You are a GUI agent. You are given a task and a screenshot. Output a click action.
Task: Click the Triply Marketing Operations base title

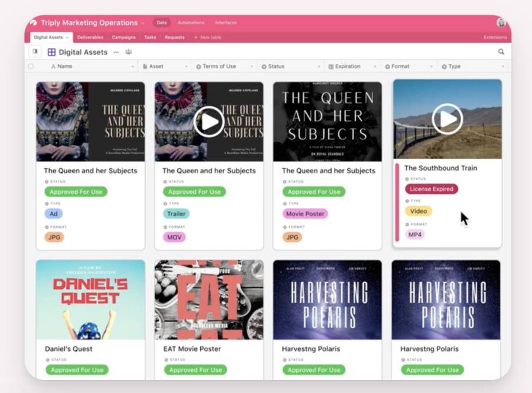click(x=89, y=22)
